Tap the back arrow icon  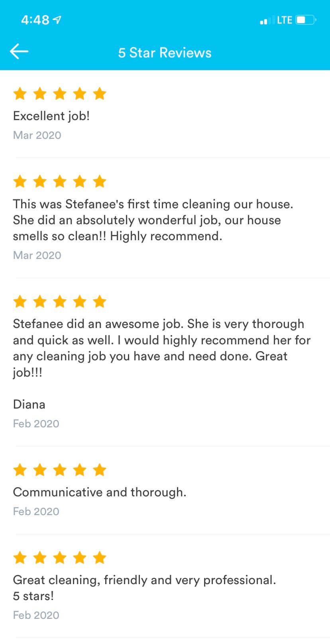point(19,51)
